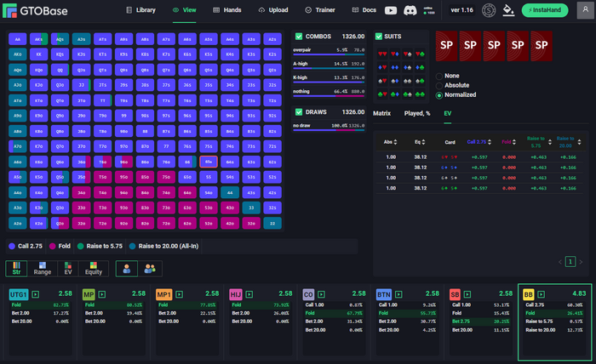
Task: Select the Equity view icon
Action: pyautogui.click(x=94, y=269)
